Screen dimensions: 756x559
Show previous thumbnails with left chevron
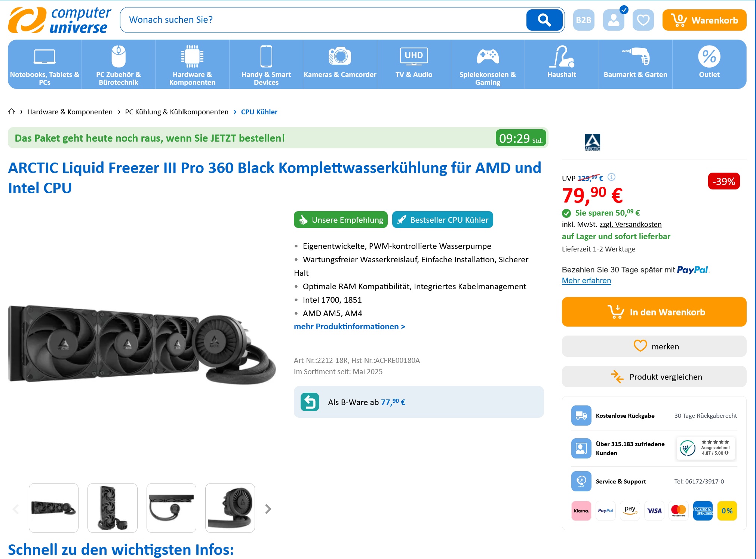(x=16, y=509)
